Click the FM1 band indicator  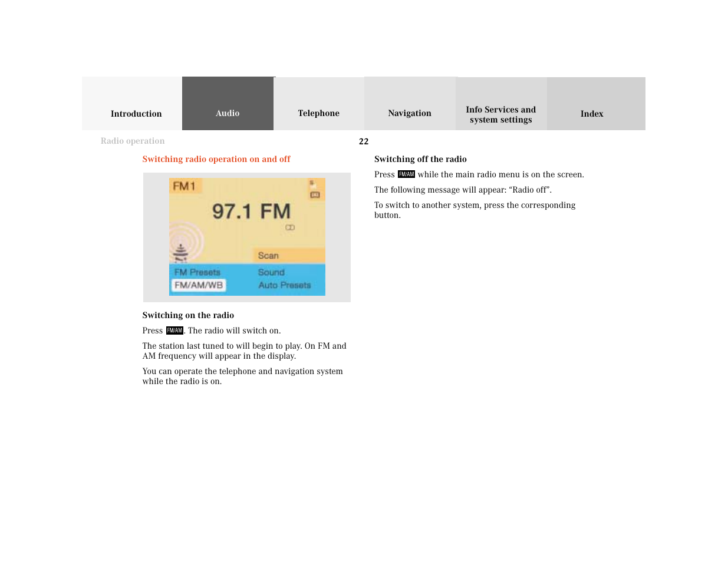(x=185, y=186)
